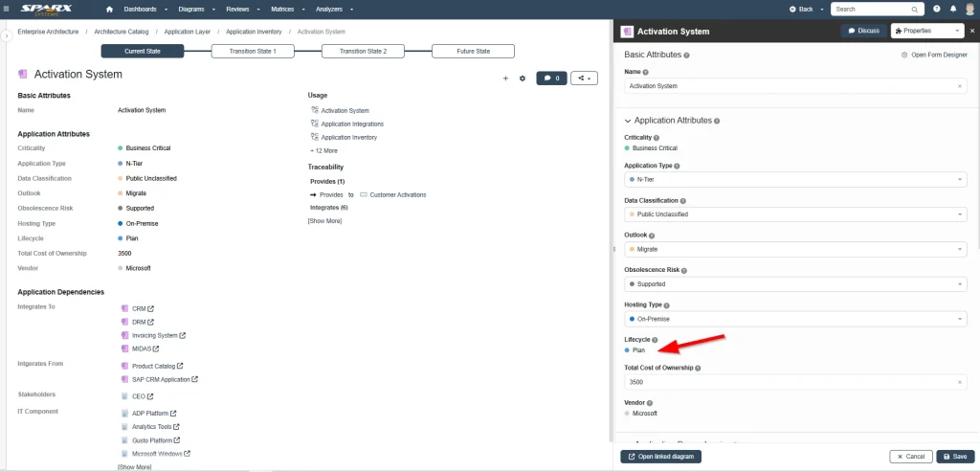
Task: Cancel the property edits
Action: (x=911, y=457)
